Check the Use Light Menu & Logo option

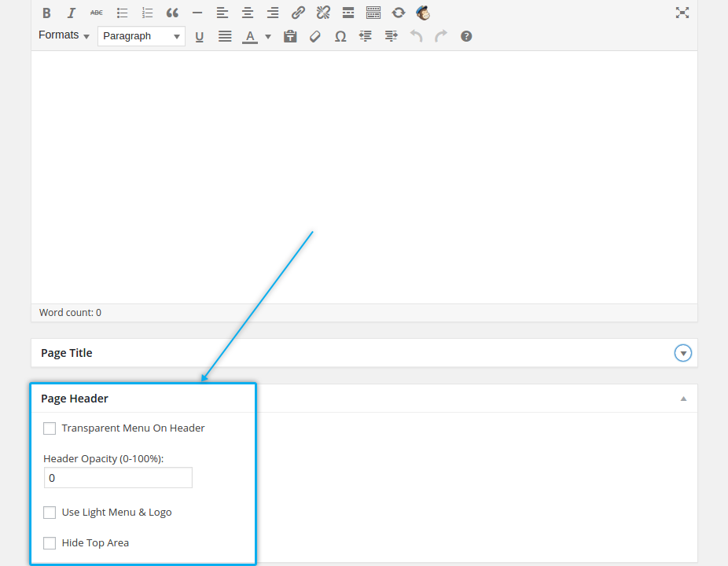click(x=50, y=513)
